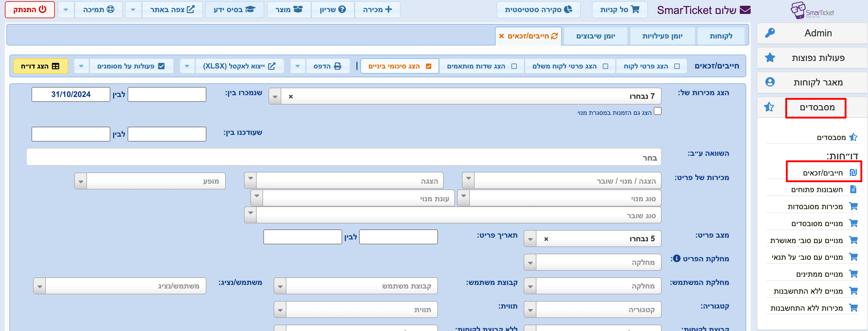
Task: Click the cart icon beside מנויים ללא התחשבנות
Action: 853,291
